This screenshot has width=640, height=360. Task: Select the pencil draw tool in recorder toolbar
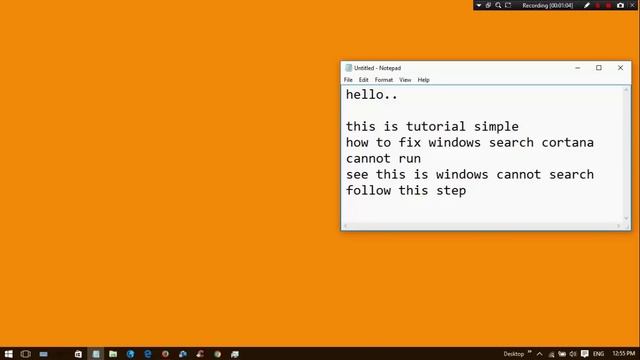pyautogui.click(x=587, y=5)
